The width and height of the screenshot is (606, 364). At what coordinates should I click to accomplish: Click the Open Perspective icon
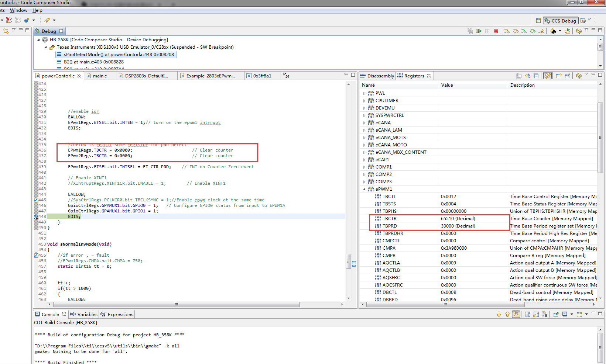click(x=538, y=21)
